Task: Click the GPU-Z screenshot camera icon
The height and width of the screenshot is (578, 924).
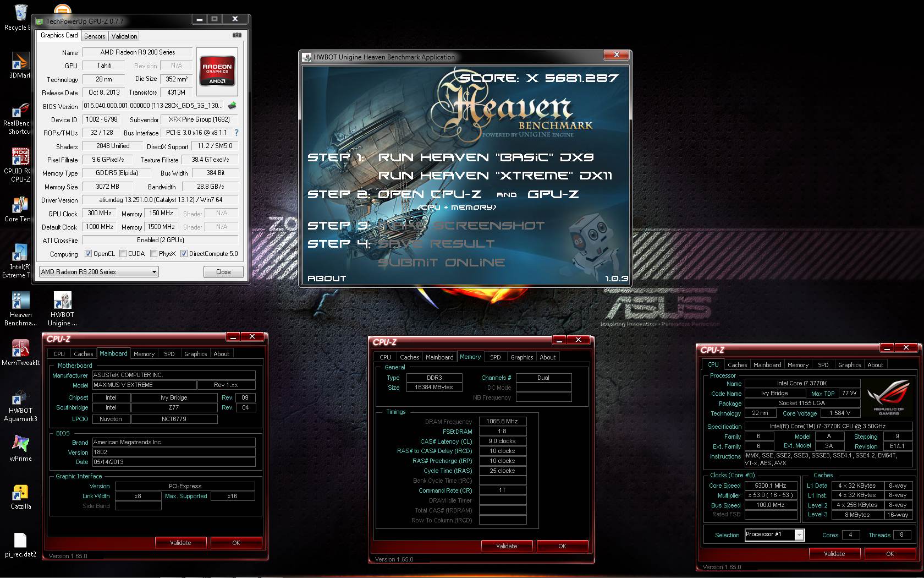Action: [x=237, y=35]
